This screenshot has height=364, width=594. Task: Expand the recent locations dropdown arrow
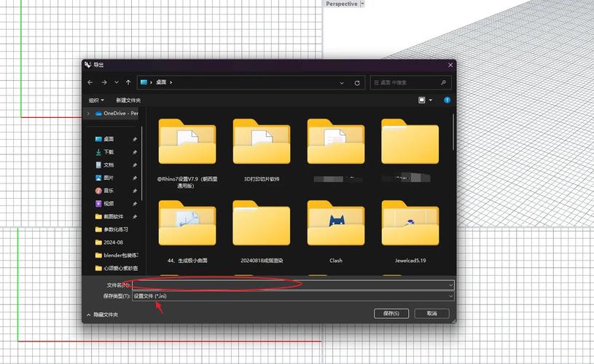(117, 83)
